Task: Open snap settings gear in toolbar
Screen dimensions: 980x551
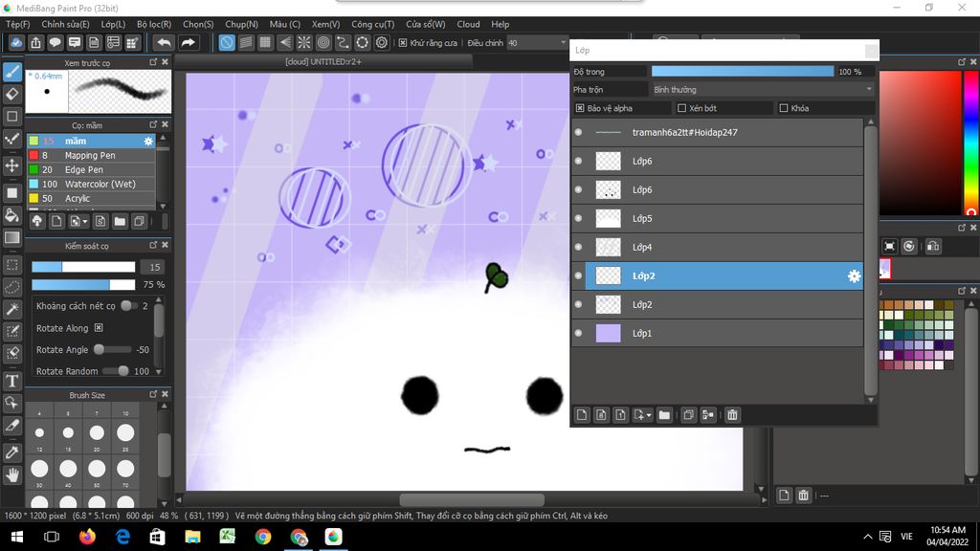Action: tap(382, 42)
